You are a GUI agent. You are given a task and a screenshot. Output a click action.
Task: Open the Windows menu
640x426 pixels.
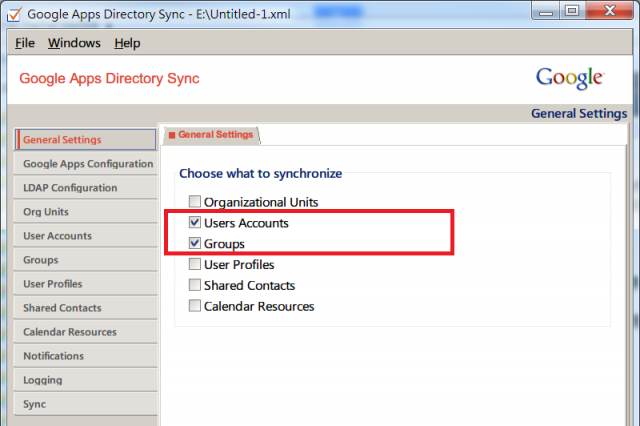point(74,43)
